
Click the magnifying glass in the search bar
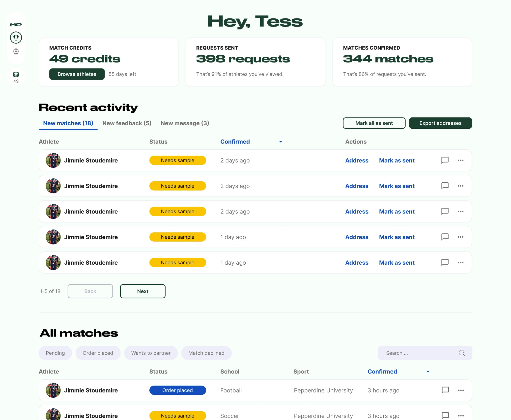(x=462, y=353)
